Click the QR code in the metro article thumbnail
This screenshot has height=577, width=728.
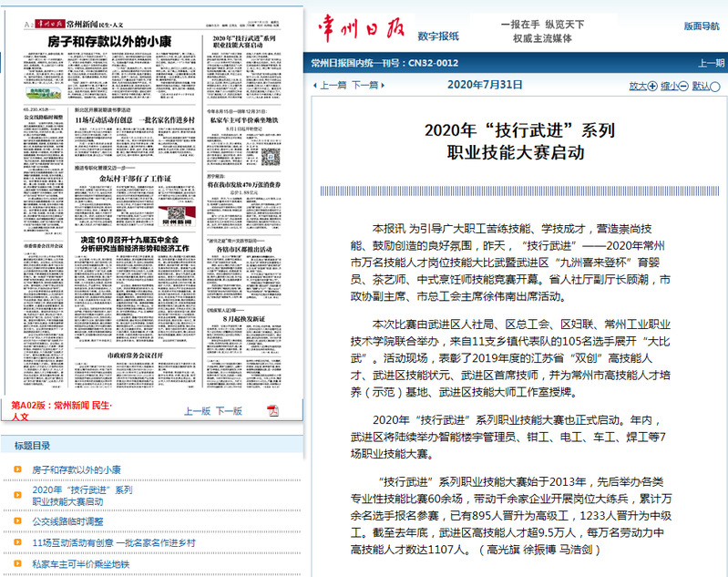coord(271,157)
